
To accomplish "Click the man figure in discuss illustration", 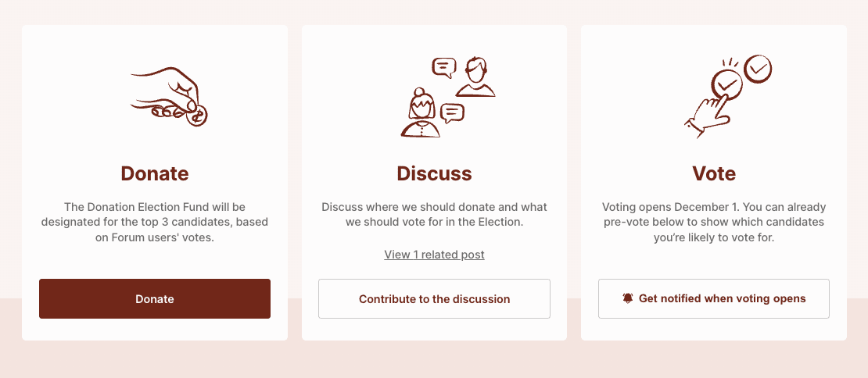I will click(475, 77).
